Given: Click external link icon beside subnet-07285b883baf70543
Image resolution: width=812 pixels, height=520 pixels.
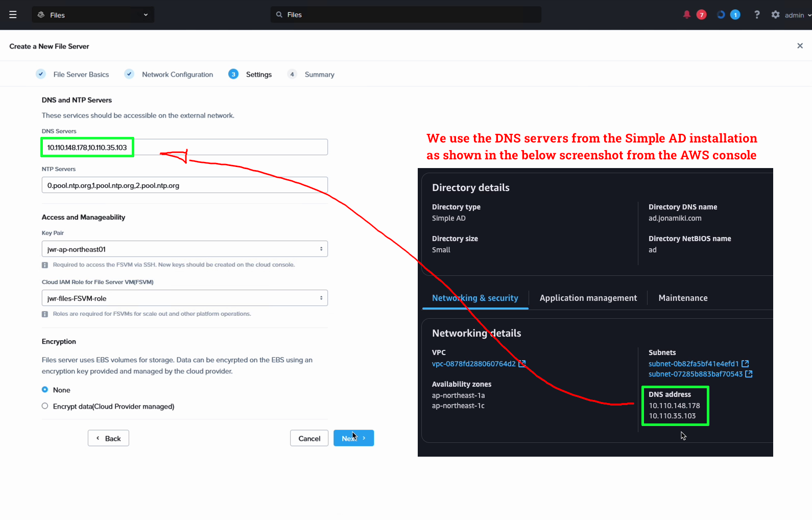Looking at the screenshot, I should [749, 374].
